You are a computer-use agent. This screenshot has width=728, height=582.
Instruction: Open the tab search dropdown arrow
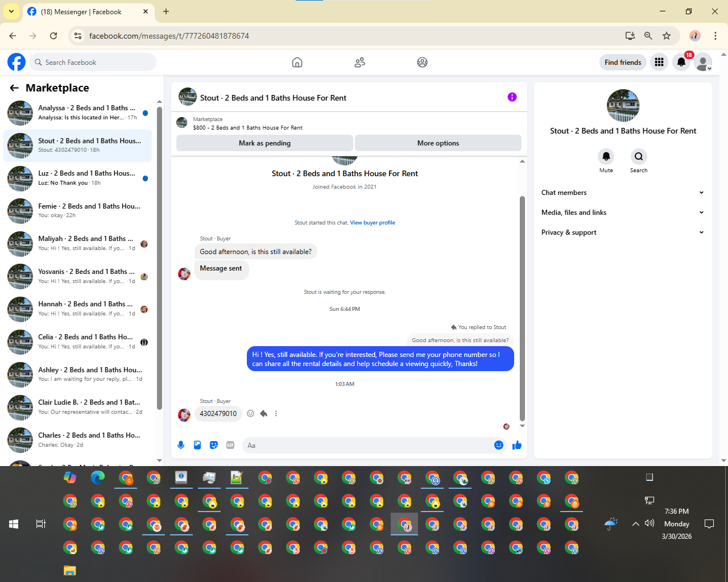tap(11, 11)
